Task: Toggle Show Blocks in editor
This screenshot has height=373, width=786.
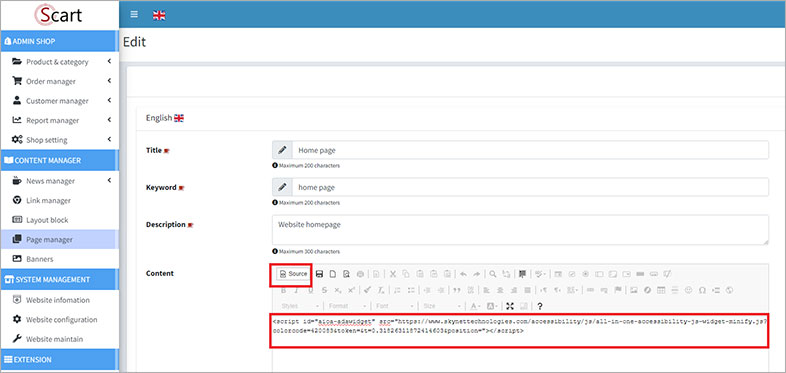Action: click(524, 306)
